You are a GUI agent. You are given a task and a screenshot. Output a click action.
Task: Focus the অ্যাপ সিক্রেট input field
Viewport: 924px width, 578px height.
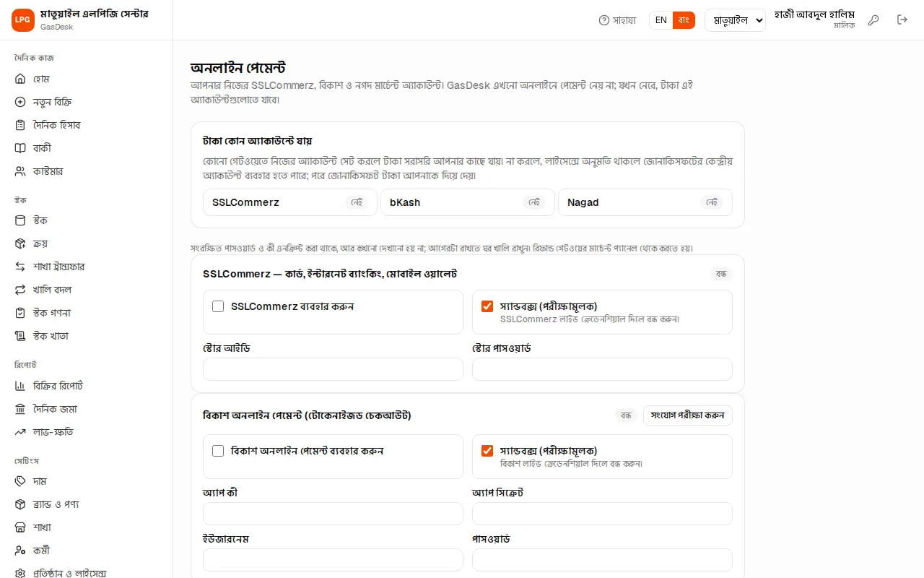click(602, 514)
